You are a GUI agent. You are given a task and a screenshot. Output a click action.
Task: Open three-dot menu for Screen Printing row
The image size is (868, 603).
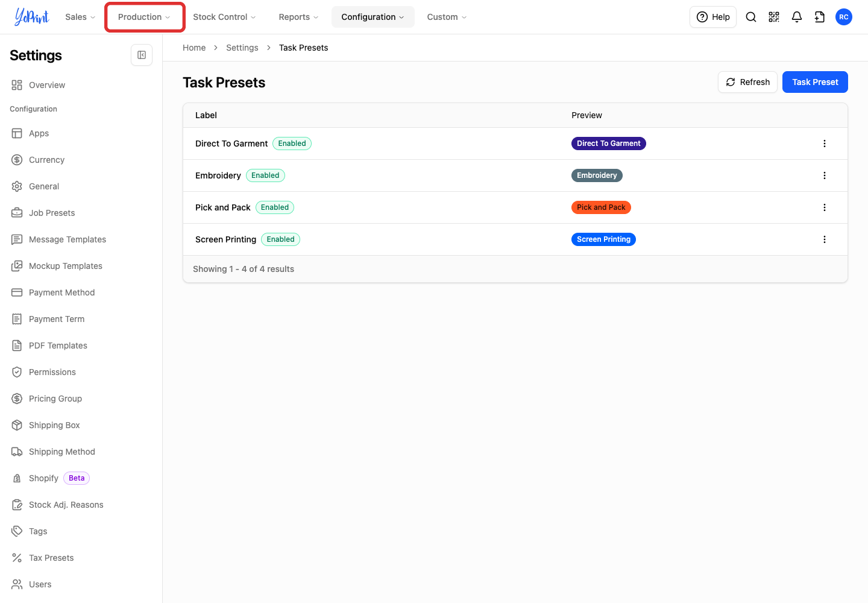click(825, 239)
